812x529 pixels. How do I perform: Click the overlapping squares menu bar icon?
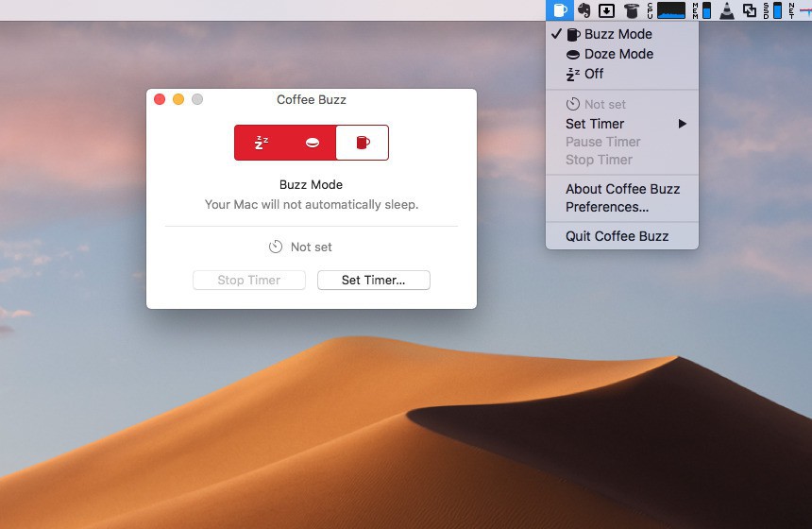click(750, 10)
